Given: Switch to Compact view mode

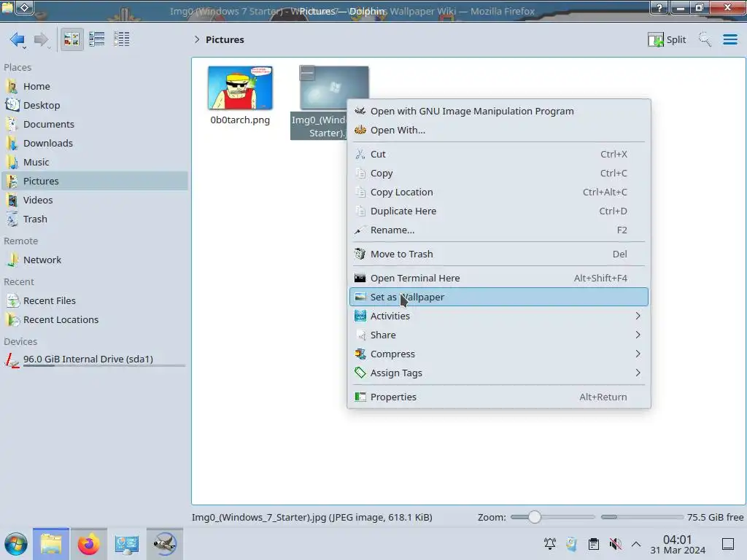Looking at the screenshot, I should click(97, 39).
